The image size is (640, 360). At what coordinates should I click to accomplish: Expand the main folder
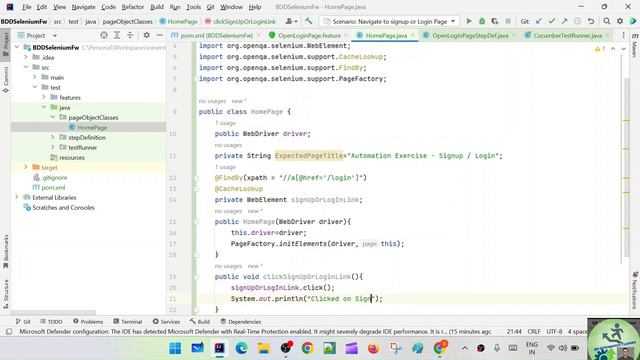pyautogui.click(x=35, y=77)
